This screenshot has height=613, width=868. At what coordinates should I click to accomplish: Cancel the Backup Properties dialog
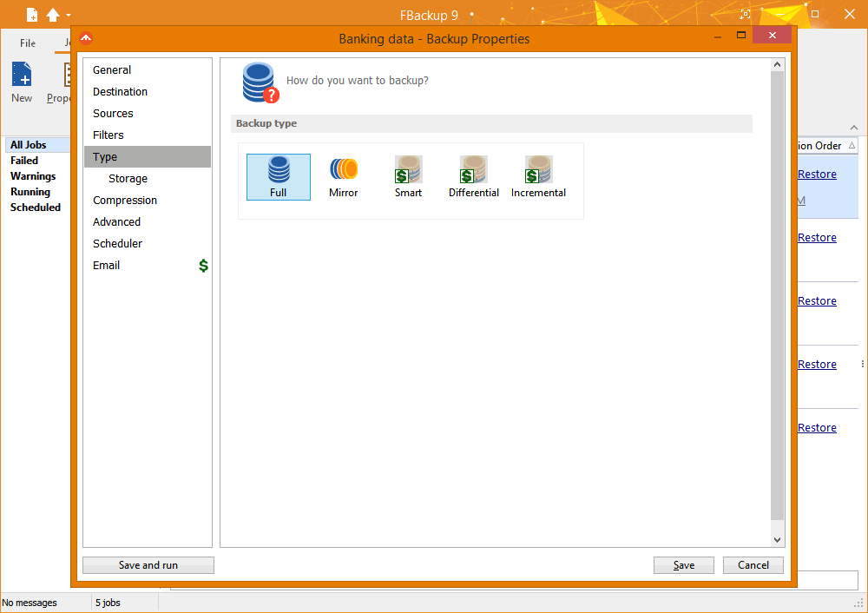[753, 565]
